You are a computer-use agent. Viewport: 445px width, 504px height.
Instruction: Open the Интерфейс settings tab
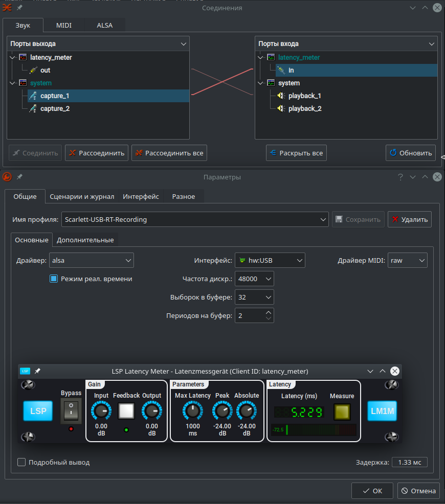tap(141, 196)
